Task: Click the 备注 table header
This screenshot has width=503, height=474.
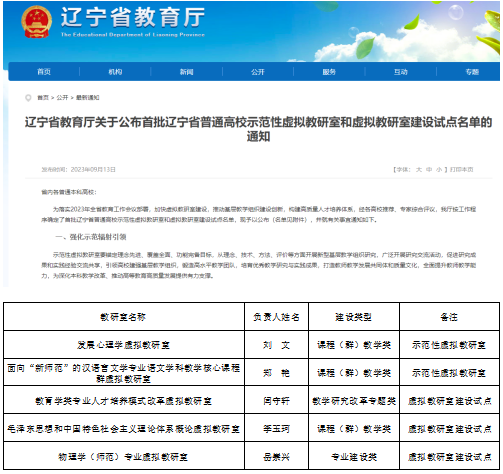Action: [x=449, y=317]
